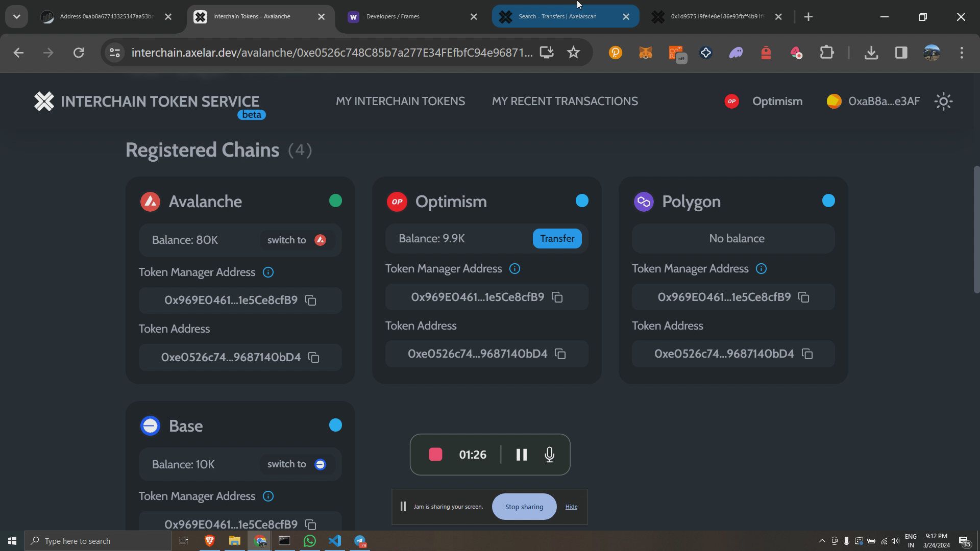Open Brave browser from taskbar
Image resolution: width=980 pixels, height=551 pixels.
click(209, 541)
